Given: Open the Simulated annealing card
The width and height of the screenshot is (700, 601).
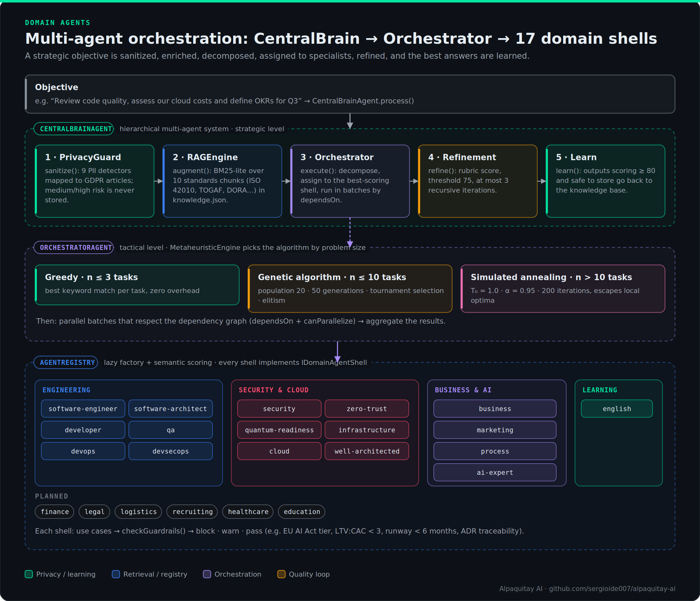Looking at the screenshot, I should pos(563,289).
